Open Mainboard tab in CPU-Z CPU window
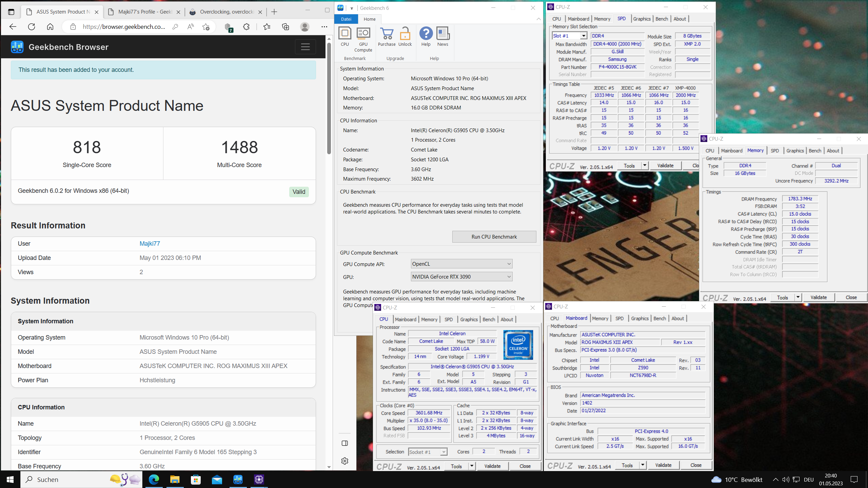868x488 pixels. coord(406,319)
